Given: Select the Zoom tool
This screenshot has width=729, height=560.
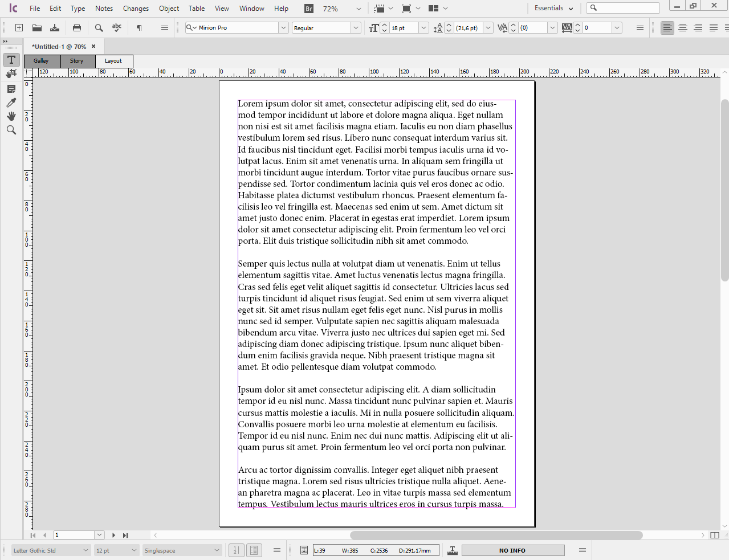Looking at the screenshot, I should point(11,130).
